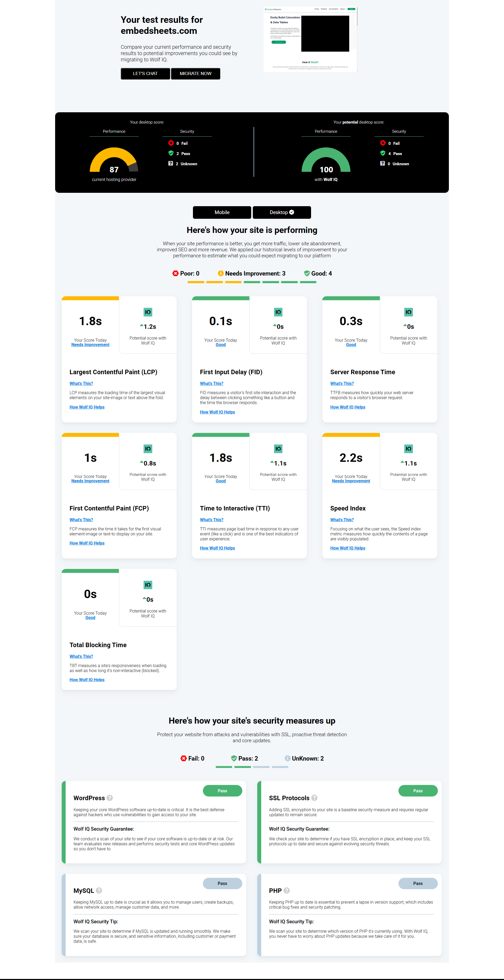Click the Wolf IQ logo in Speed Index card

(x=408, y=449)
